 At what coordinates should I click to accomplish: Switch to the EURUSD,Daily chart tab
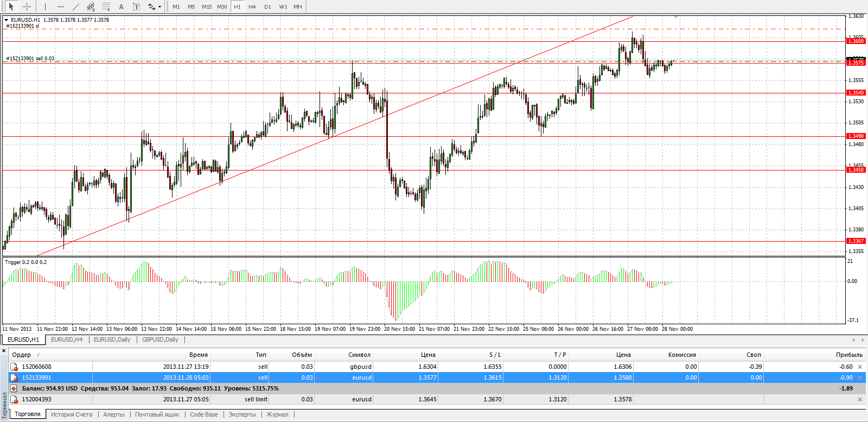[112, 339]
